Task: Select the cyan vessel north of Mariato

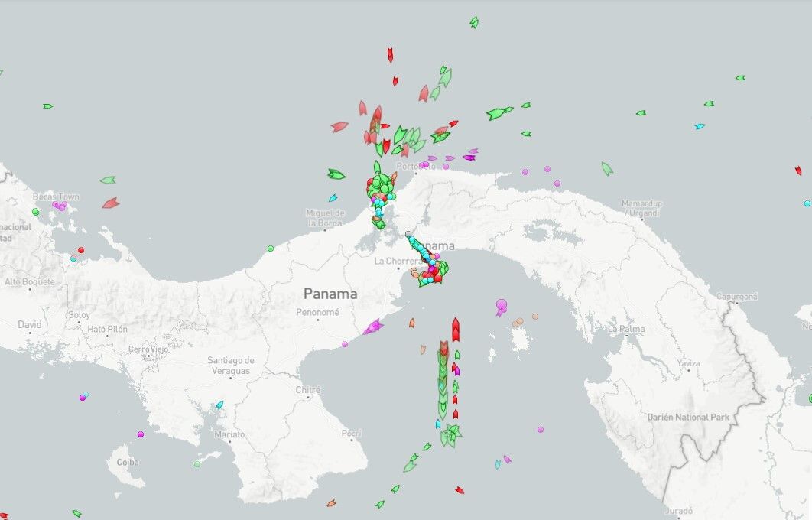Action: (219, 405)
